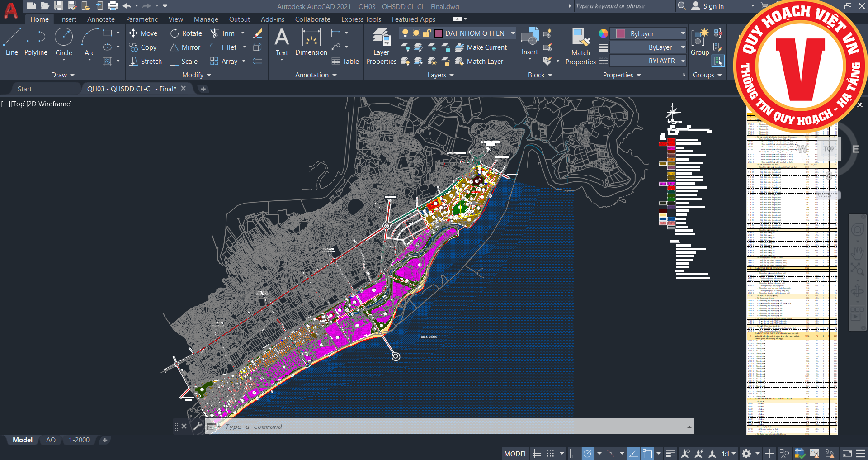Viewport: 868px width, 460px height.
Task: Open the Layer Properties panel
Action: 381,46
